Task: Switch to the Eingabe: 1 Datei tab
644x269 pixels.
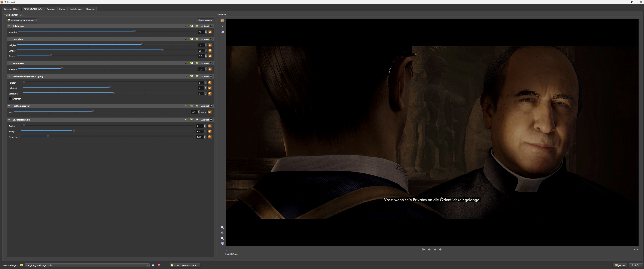Action: coord(11,9)
